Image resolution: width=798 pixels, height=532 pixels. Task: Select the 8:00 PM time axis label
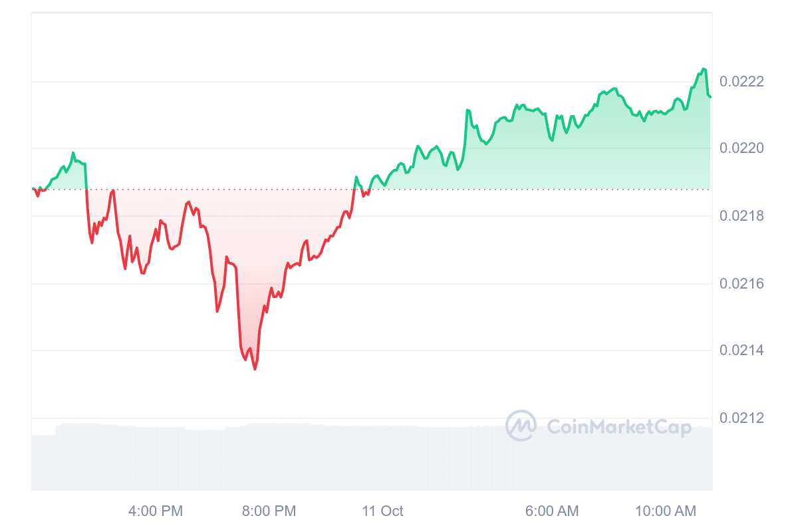pyautogui.click(x=269, y=511)
